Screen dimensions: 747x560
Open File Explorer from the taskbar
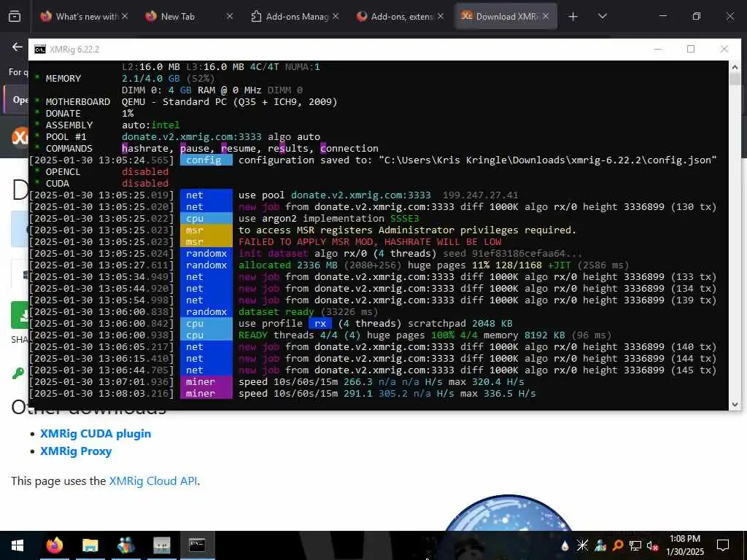coord(90,545)
